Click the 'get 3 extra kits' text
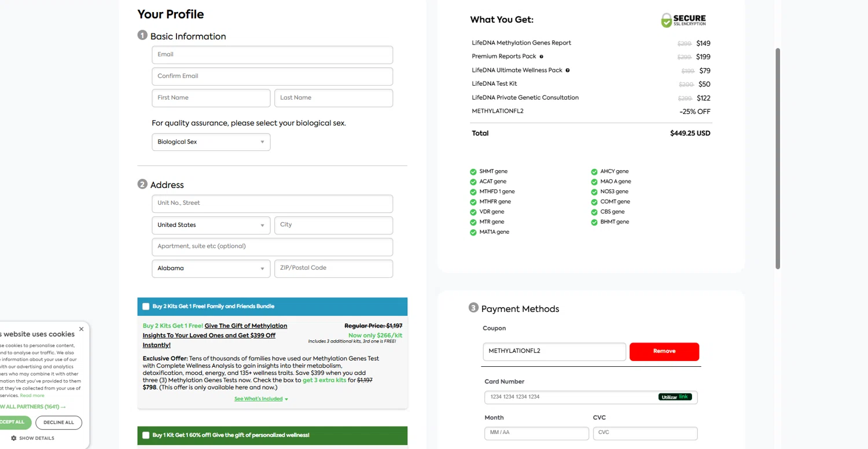 coord(324,381)
